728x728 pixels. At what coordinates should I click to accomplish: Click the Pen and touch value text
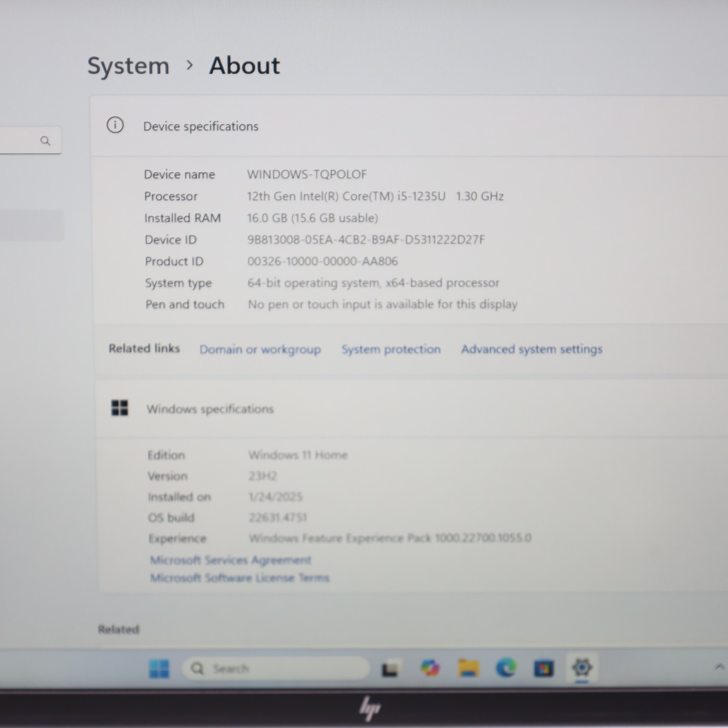point(383,304)
